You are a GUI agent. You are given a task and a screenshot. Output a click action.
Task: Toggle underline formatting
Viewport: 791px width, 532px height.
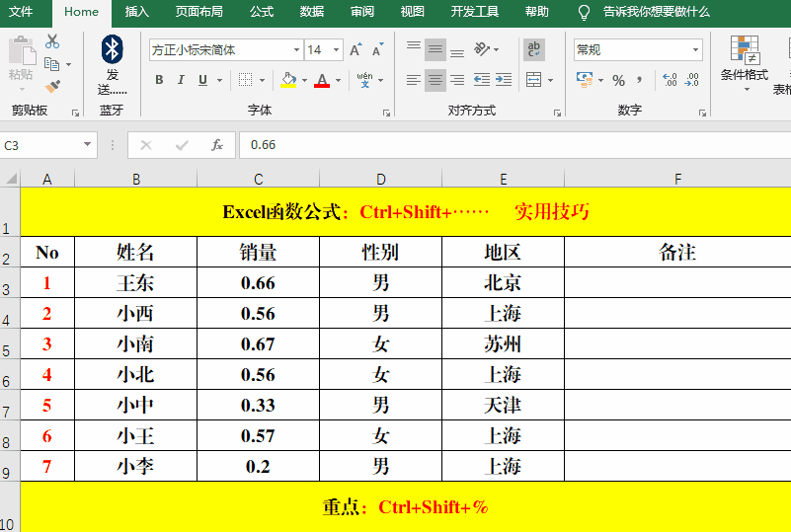tap(202, 80)
